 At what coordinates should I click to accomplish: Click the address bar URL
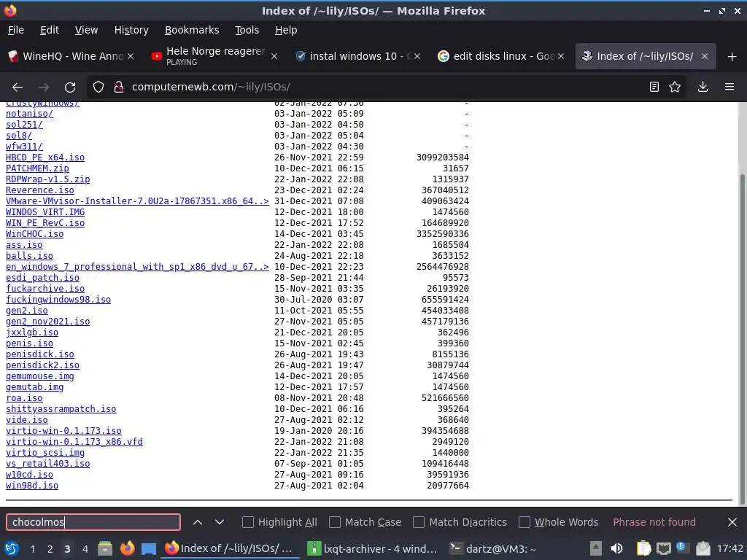[x=211, y=87]
